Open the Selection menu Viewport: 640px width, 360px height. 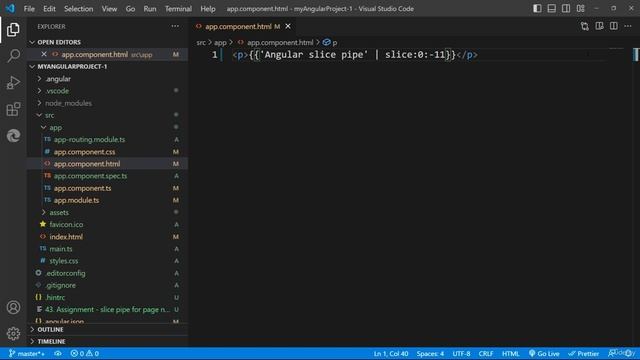78,9
